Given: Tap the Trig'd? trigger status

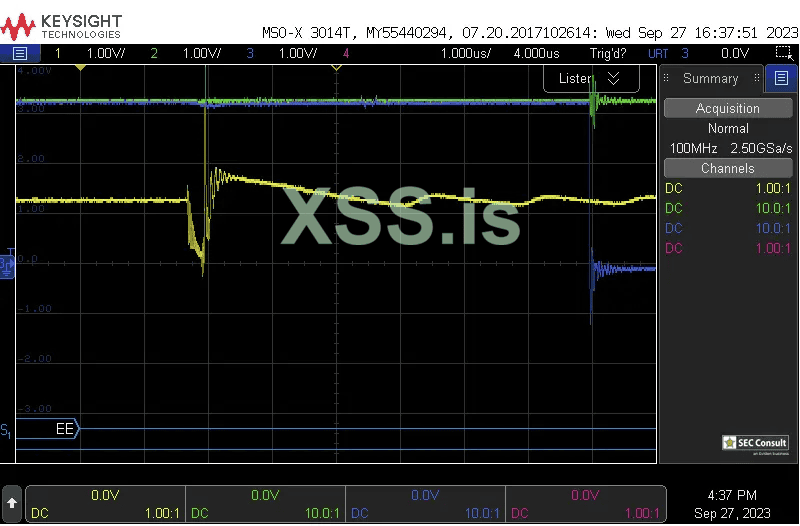Looking at the screenshot, I should [x=608, y=53].
